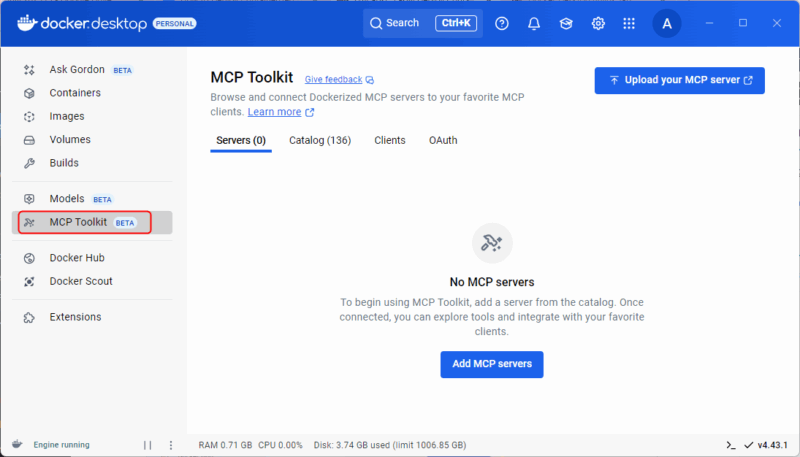800x457 pixels.
Task: Click the Docker whale logo
Action: (27, 23)
